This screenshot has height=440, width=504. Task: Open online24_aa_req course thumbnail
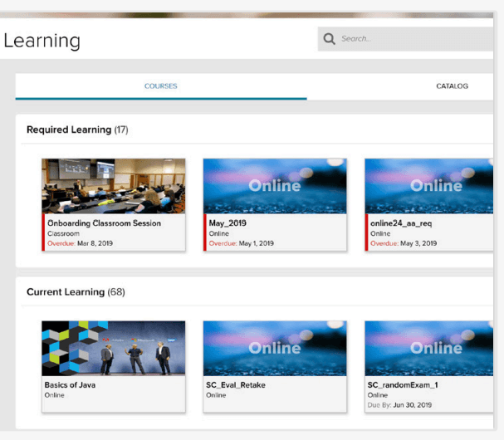(x=429, y=186)
